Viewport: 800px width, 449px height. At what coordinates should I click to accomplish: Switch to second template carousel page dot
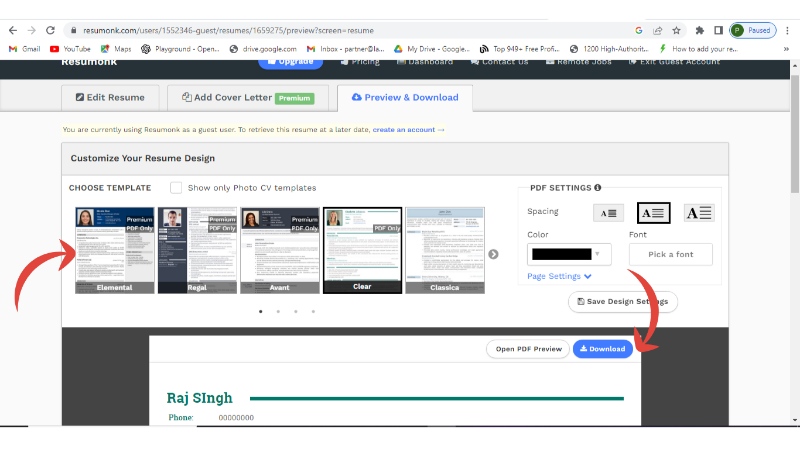click(278, 311)
